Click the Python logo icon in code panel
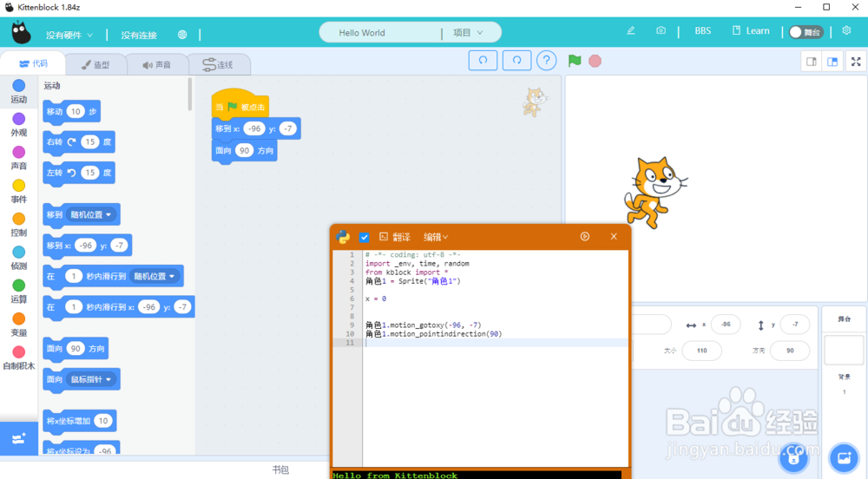 click(x=343, y=237)
